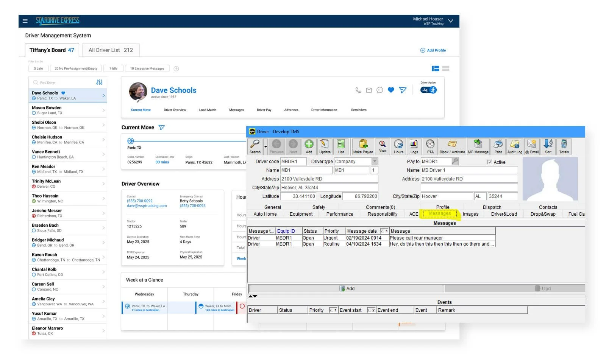The height and width of the screenshot is (364, 606).
Task: Toggle the Driver Active switch
Action: click(x=428, y=90)
